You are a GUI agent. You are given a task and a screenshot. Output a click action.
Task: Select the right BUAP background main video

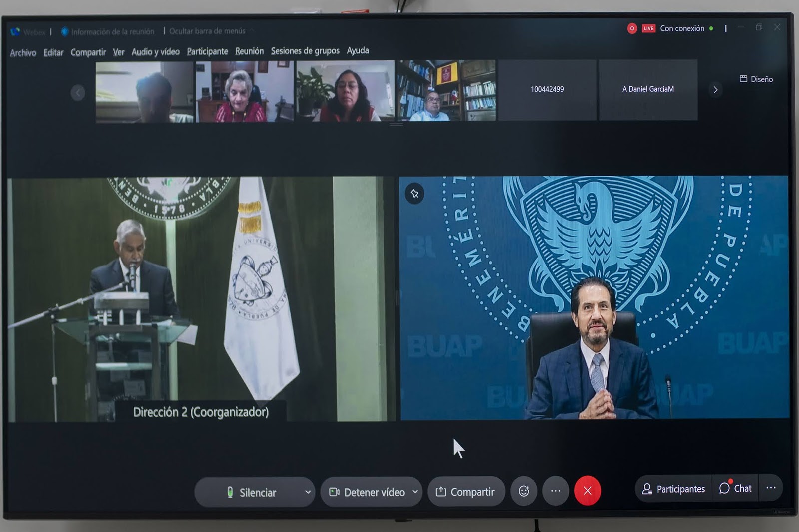click(x=594, y=297)
